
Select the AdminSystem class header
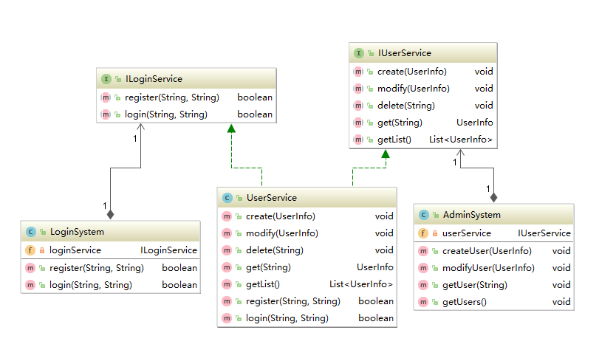pyautogui.click(x=494, y=215)
